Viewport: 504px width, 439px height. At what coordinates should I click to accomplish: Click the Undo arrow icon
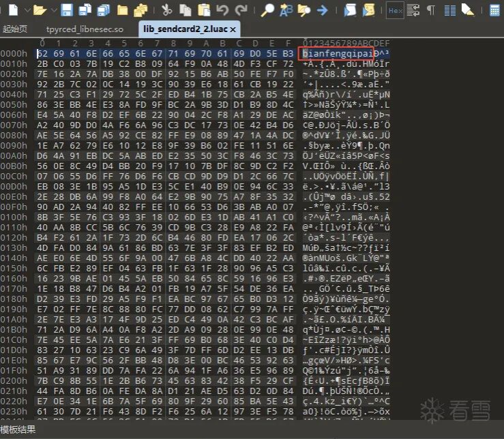coord(222,10)
